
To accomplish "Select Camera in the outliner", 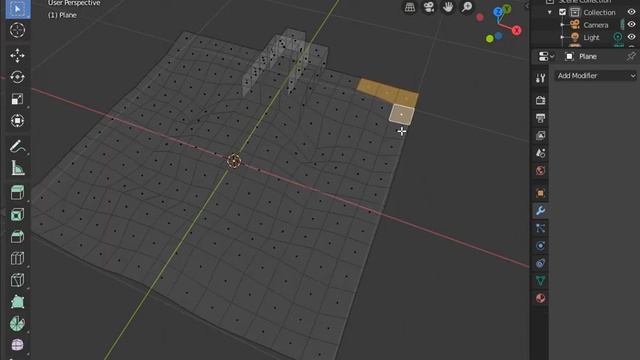I will coord(596,25).
